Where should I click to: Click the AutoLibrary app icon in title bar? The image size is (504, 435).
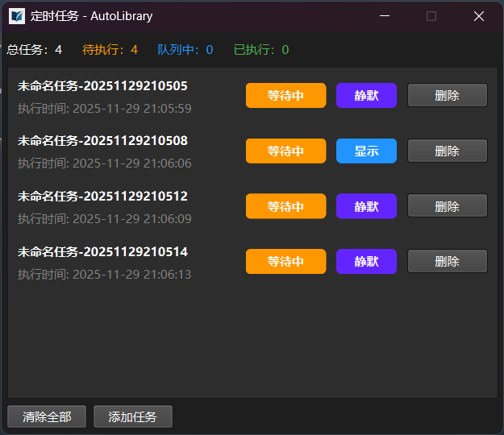(x=17, y=16)
